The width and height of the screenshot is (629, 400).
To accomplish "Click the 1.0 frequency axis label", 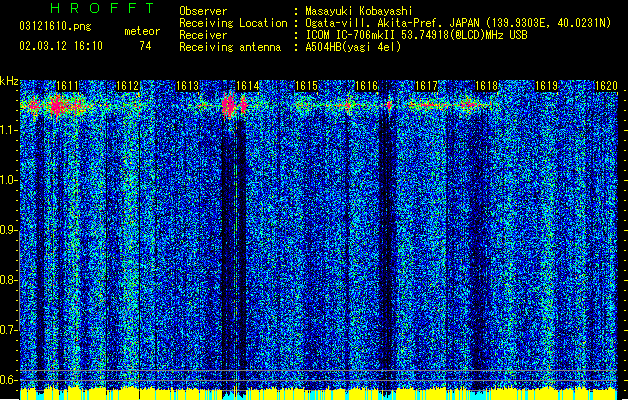I will tap(9, 180).
